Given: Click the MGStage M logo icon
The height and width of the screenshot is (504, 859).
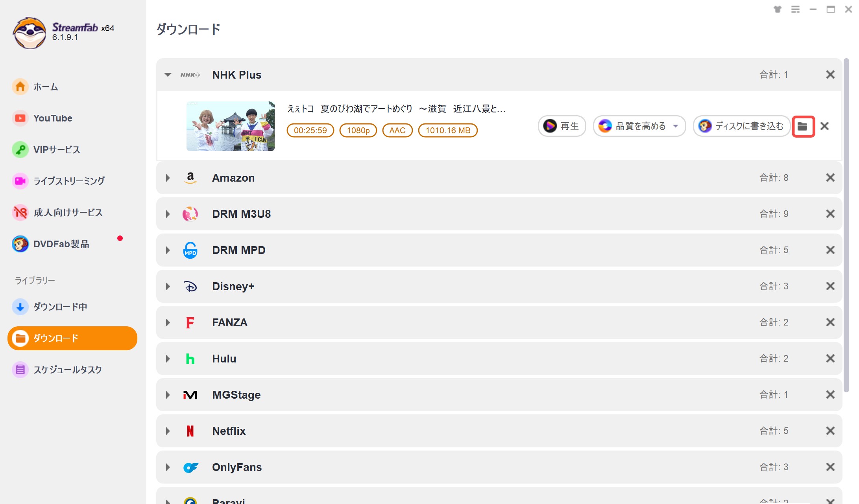Looking at the screenshot, I should [190, 395].
